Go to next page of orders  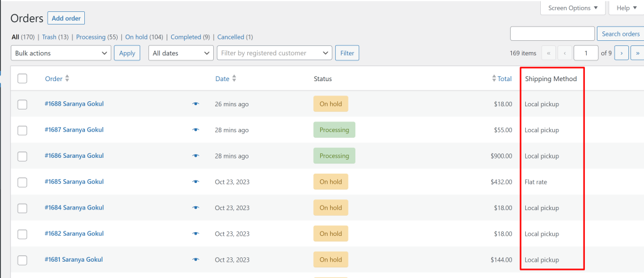click(621, 53)
